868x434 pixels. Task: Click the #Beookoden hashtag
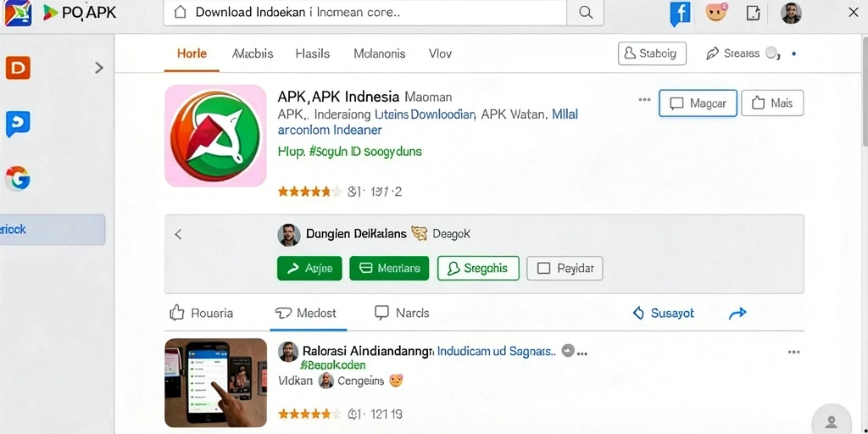(332, 364)
